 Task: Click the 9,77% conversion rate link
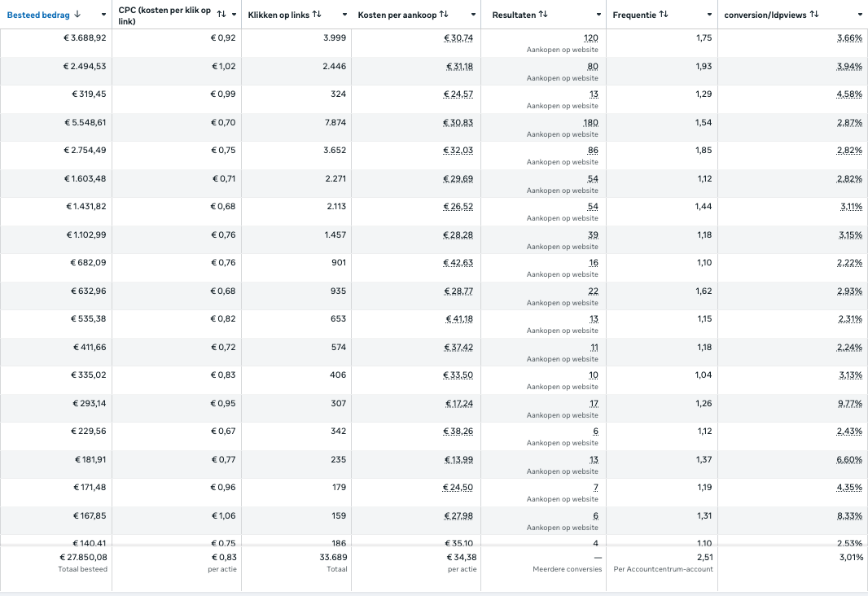[848, 402]
